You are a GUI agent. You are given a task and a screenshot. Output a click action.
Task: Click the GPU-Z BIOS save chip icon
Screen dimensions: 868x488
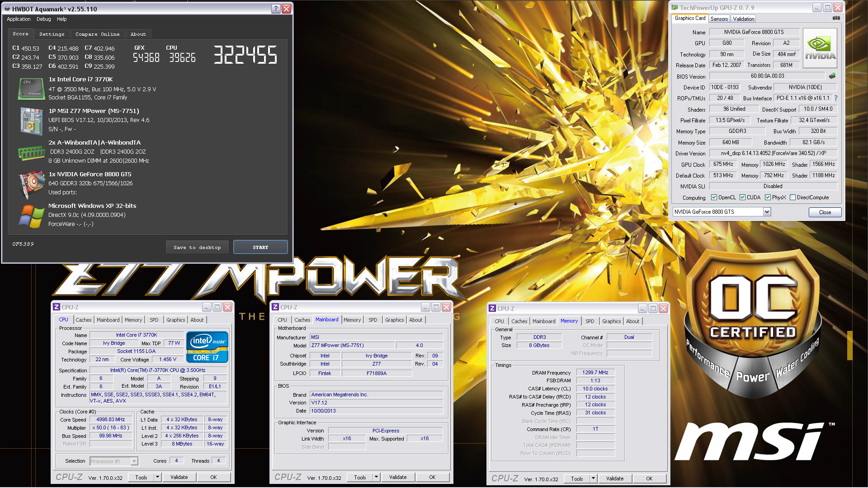(x=832, y=76)
